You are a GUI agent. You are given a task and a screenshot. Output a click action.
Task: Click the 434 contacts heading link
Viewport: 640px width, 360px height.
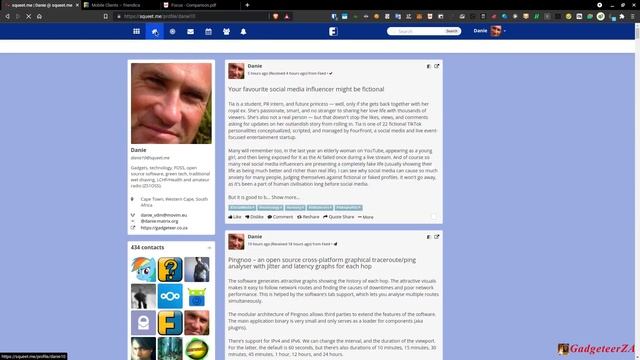147,247
